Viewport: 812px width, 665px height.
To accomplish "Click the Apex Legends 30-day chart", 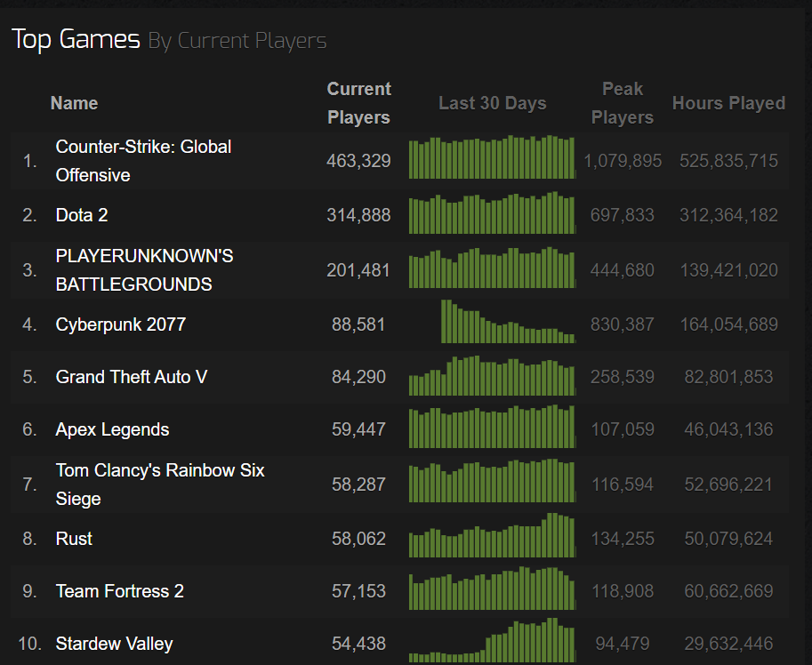I will [x=492, y=427].
